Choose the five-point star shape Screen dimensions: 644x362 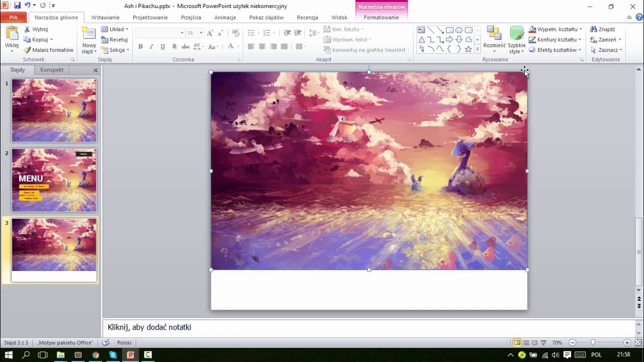coord(468,49)
